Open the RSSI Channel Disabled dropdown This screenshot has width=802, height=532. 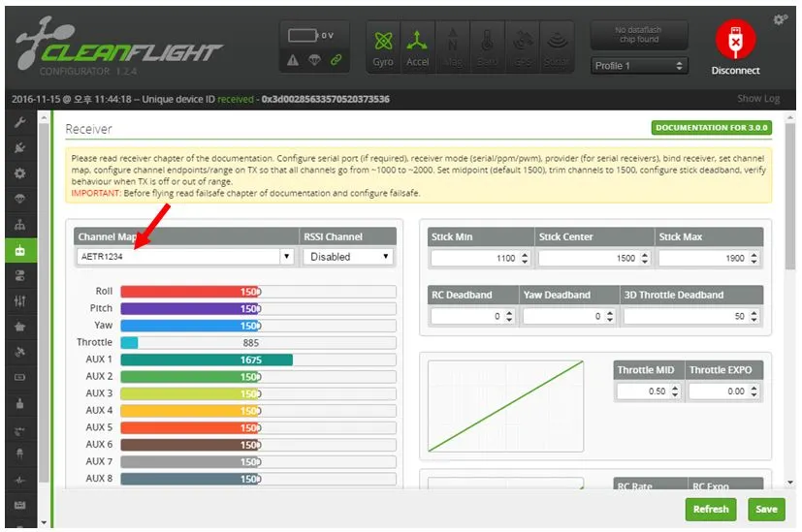[348, 257]
